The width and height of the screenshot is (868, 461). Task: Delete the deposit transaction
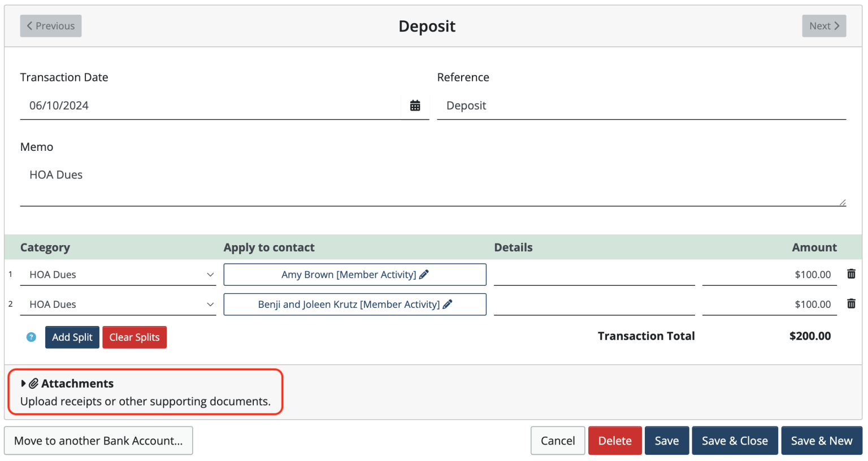click(615, 440)
